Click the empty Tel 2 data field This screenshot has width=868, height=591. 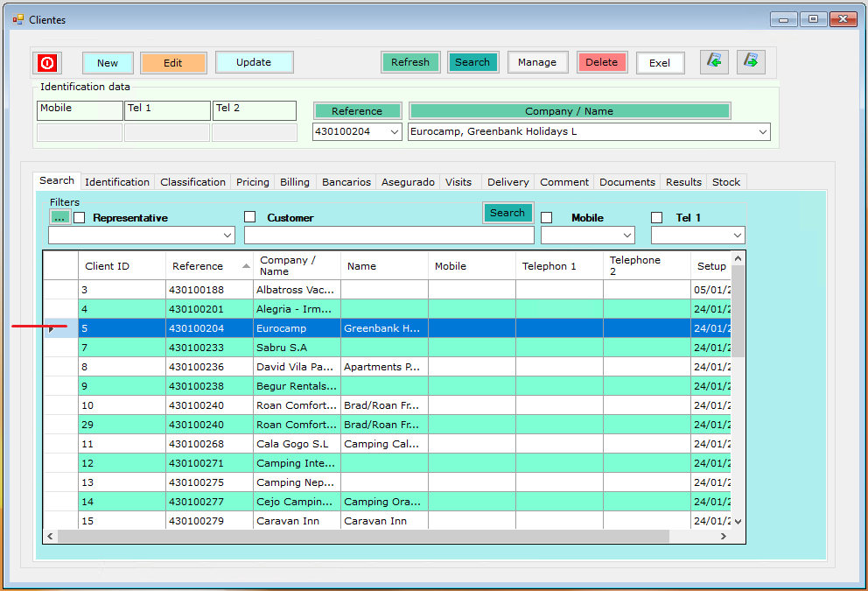pyautogui.click(x=255, y=132)
